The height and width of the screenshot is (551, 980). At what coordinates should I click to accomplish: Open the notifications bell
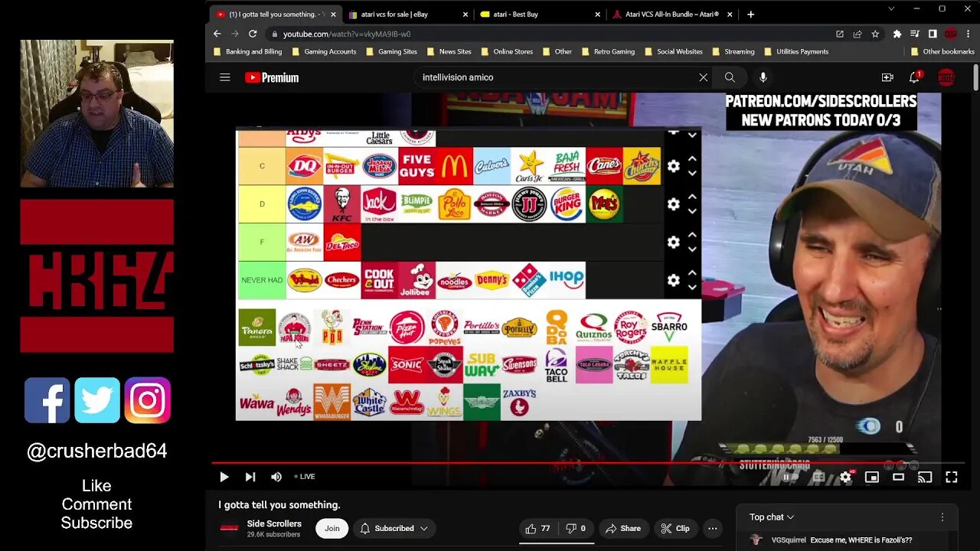tap(915, 77)
